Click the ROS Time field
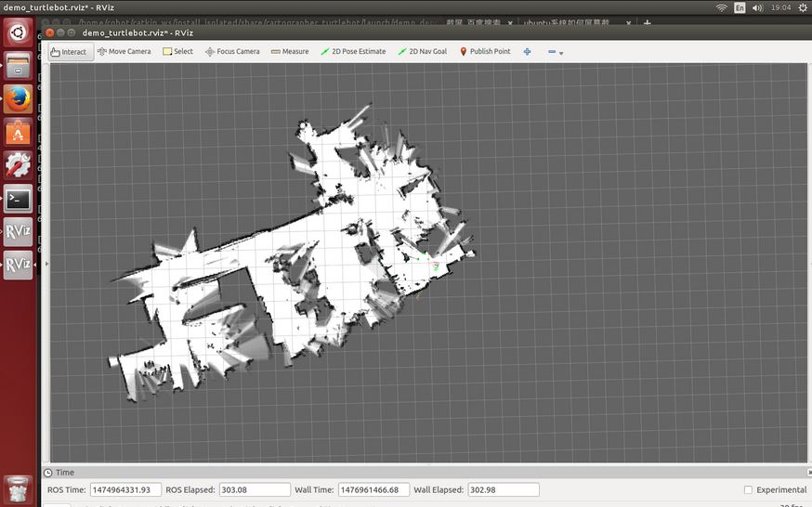812x507 pixels. coord(125,489)
